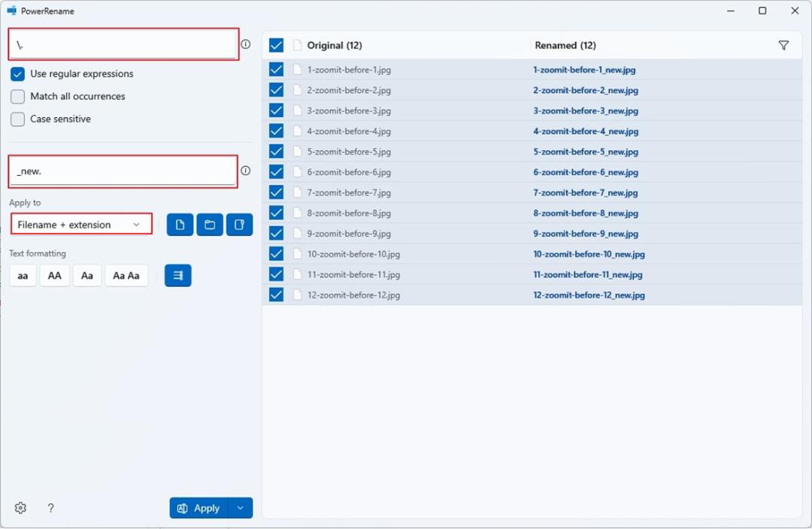The width and height of the screenshot is (812, 529).
Task: Uncheck the 6-zoomit-before-6.jpg checkbox
Action: pos(276,172)
